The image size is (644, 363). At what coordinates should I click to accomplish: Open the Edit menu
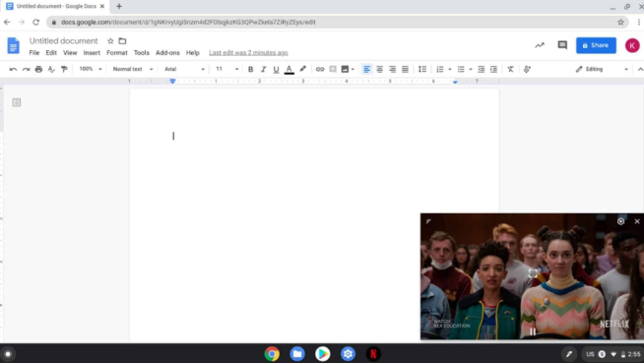tap(51, 53)
